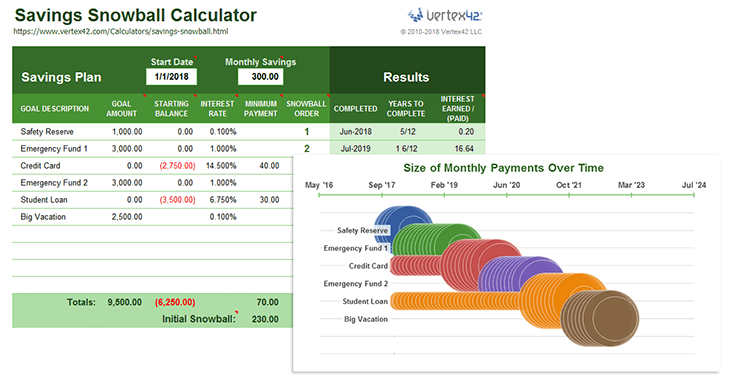Click the Snowball Order column header
Image resolution: width=730 pixels, height=382 pixels.
coord(306,108)
